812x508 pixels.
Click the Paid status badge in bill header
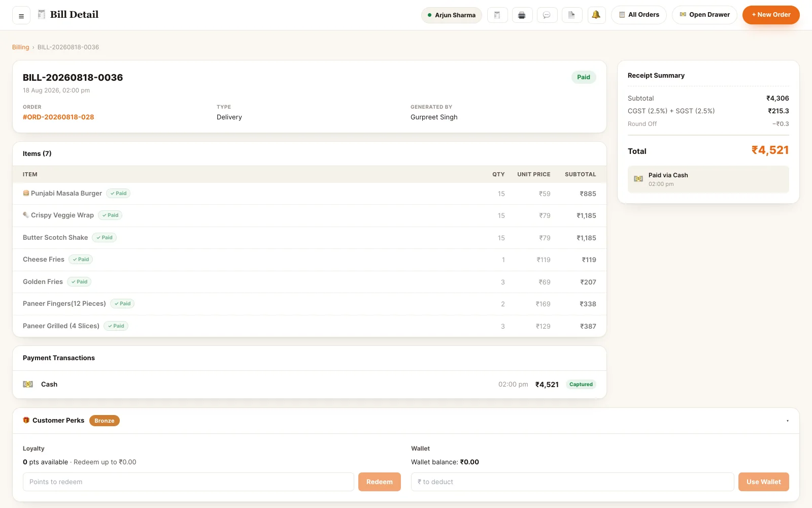click(584, 77)
